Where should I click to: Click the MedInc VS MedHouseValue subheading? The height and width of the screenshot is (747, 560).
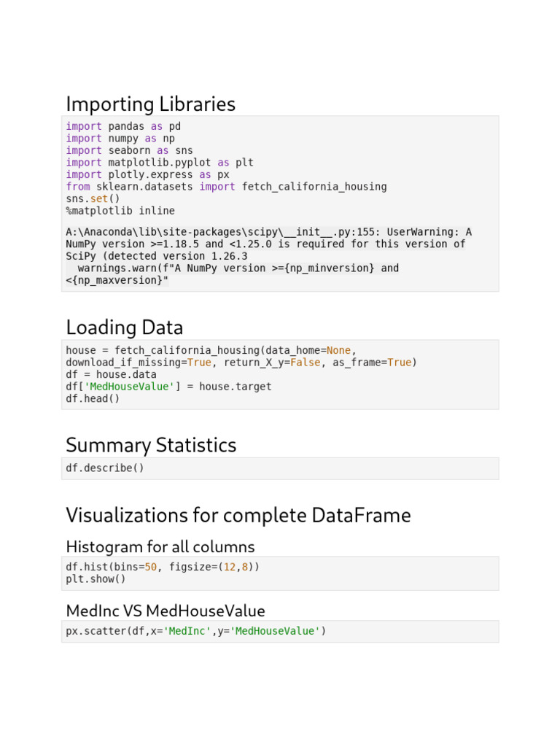[x=165, y=611]
